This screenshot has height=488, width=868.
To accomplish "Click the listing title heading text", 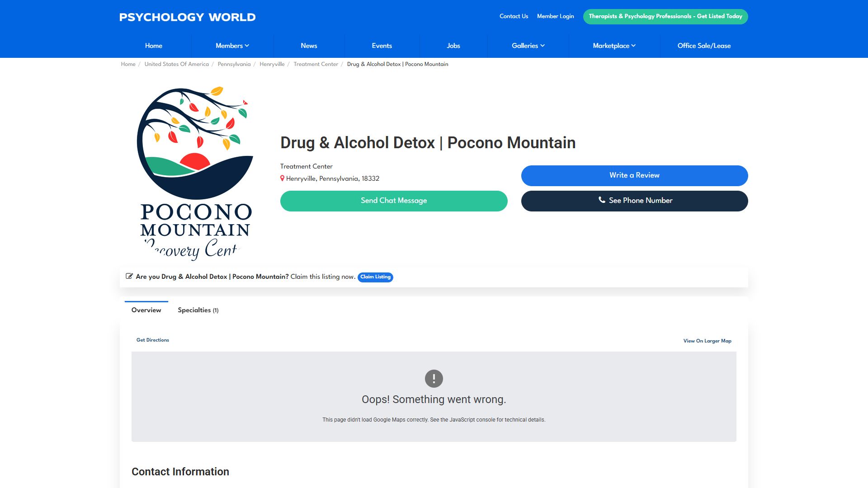I will [428, 143].
